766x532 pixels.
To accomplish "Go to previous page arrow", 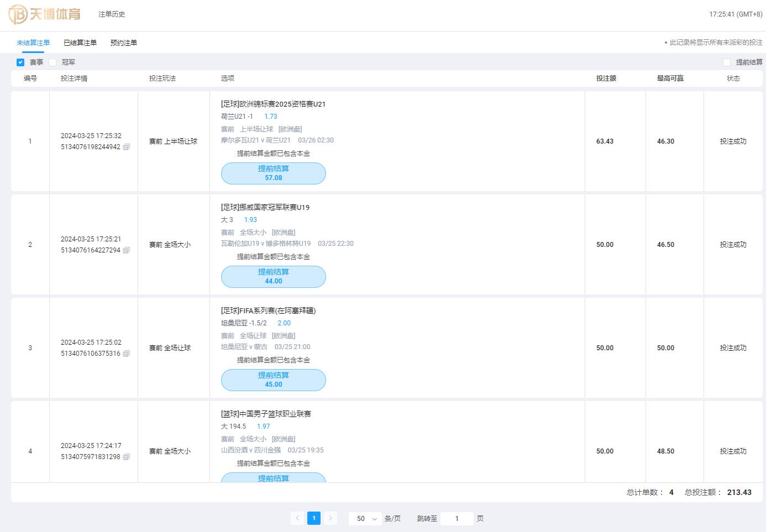I will [297, 518].
